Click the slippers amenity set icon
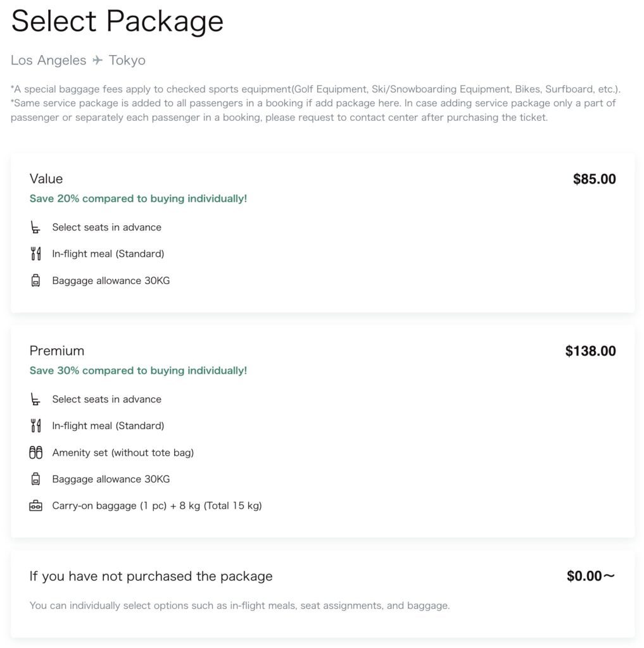The height and width of the screenshot is (648, 644). pos(35,452)
